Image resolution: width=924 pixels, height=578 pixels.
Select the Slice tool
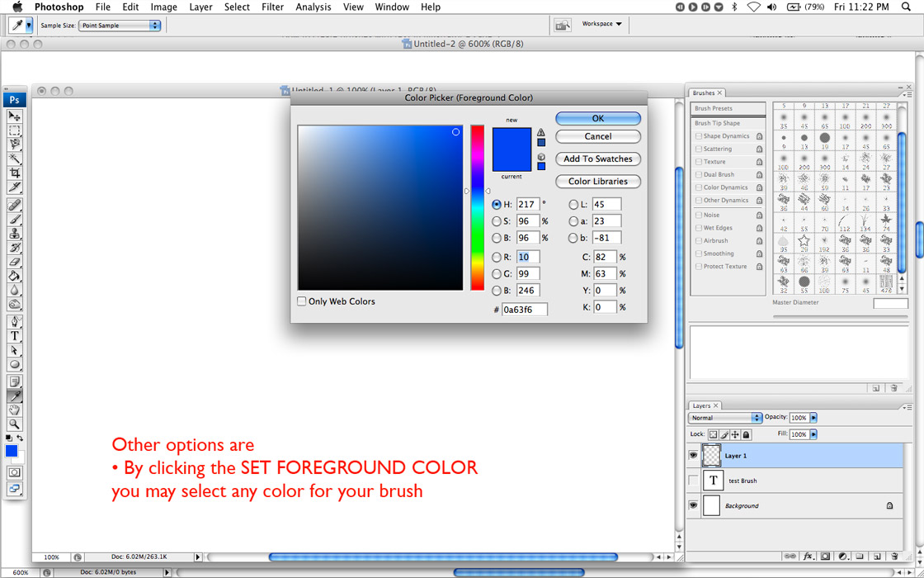click(x=15, y=187)
